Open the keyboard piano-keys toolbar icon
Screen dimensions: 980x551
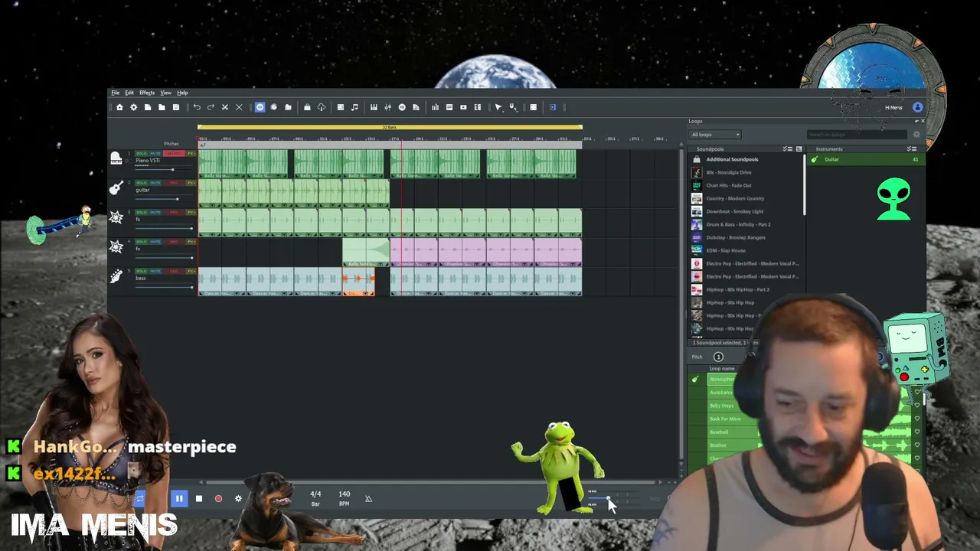point(374,107)
